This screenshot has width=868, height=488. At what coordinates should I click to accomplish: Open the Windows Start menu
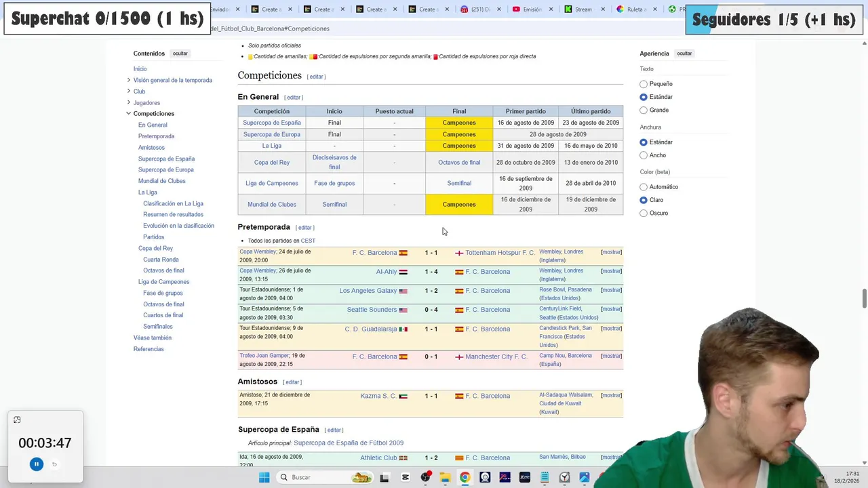click(x=264, y=477)
